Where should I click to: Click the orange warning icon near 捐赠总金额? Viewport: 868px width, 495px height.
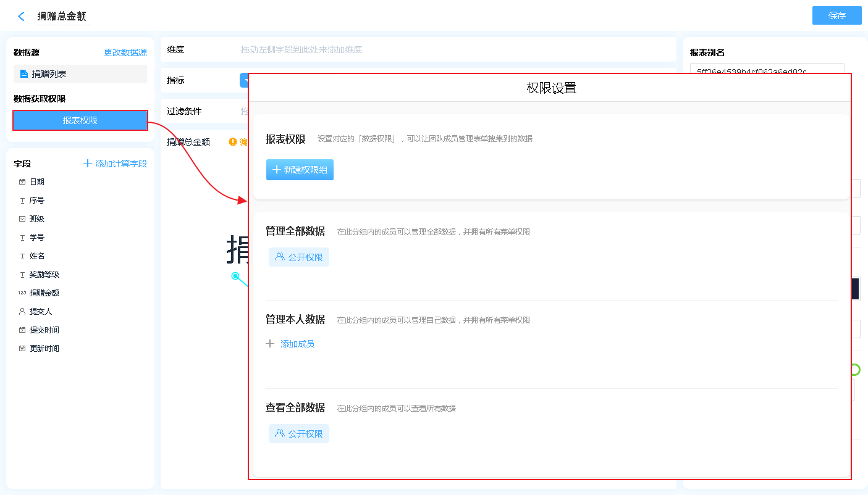tap(233, 142)
